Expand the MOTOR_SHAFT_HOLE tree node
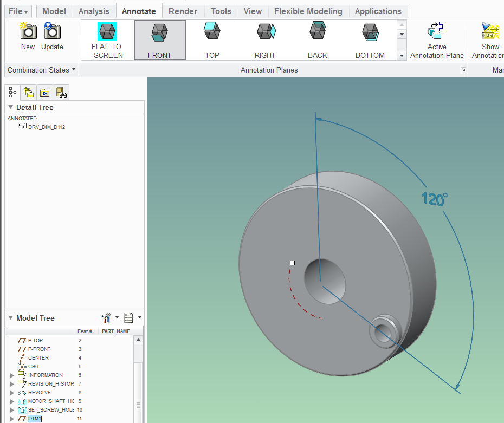This screenshot has height=423, width=504. pos(12,401)
